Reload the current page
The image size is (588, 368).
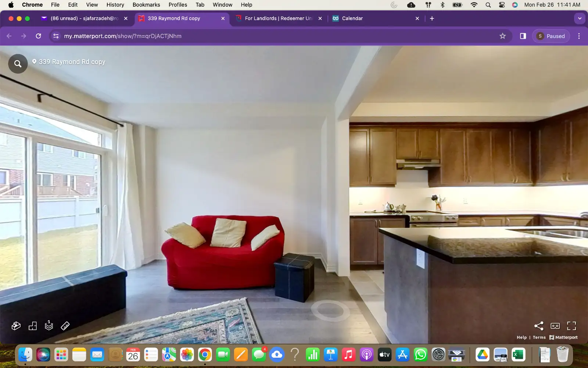pos(38,36)
